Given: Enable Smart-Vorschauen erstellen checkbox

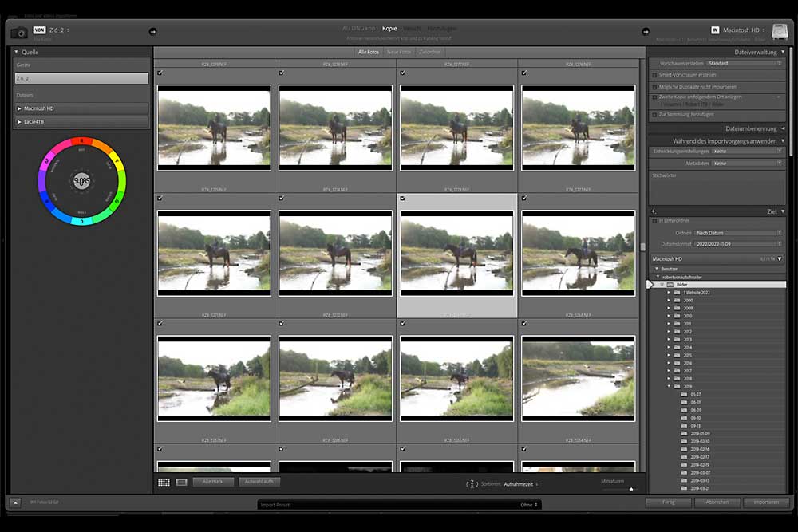Looking at the screenshot, I should pos(654,75).
